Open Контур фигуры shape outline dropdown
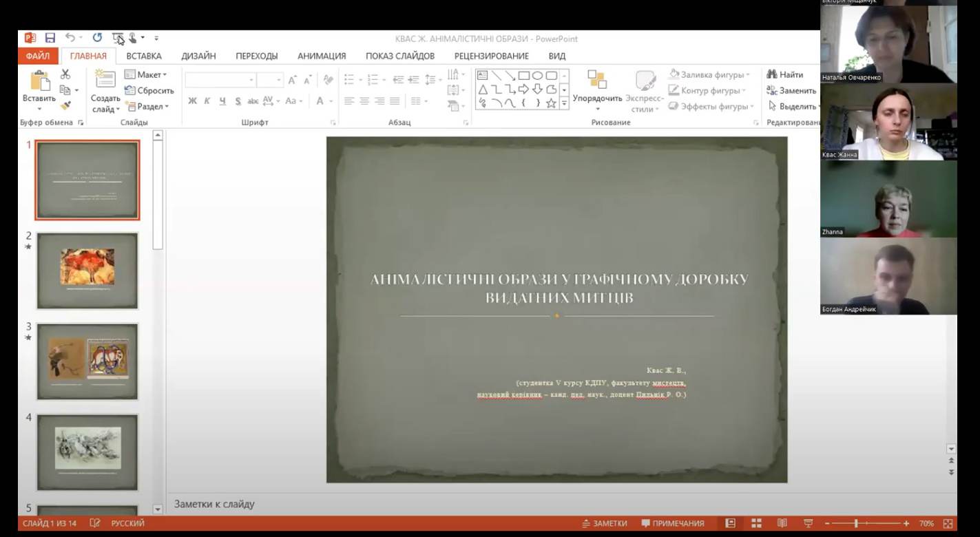This screenshot has height=537, width=980. coord(708,90)
